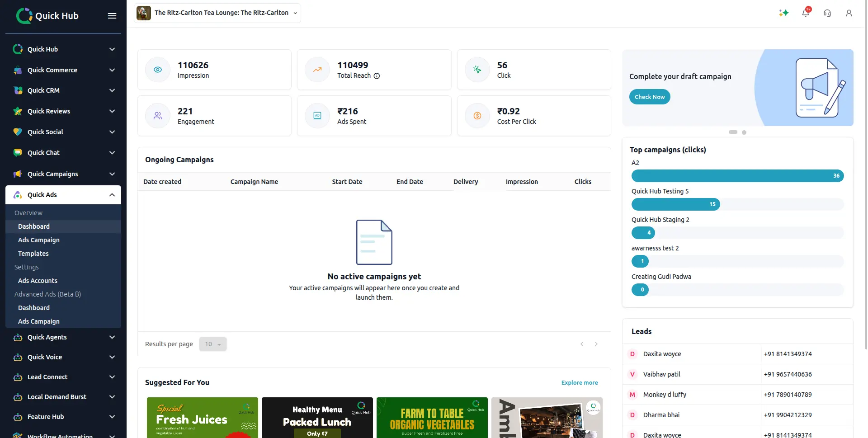This screenshot has height=438, width=868.
Task: Open Farm to Table Organic Vegetables template
Action: pos(432,418)
